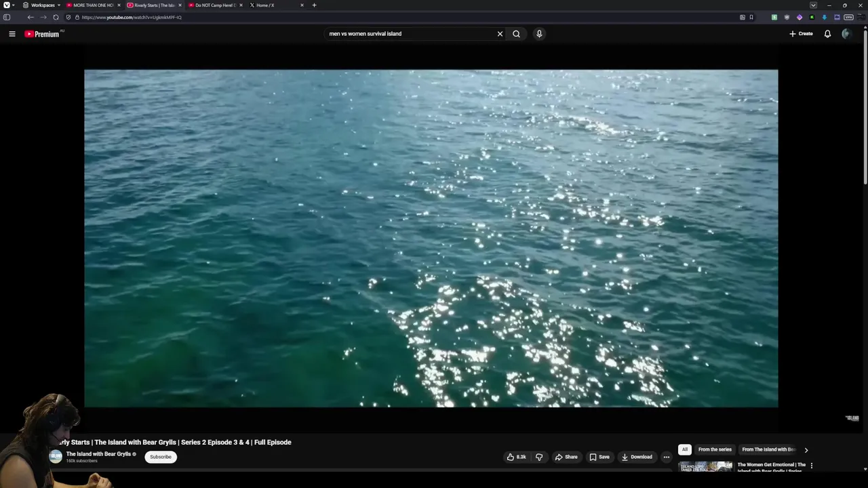This screenshot has height=488, width=868.
Task: Toggle the VPN button
Action: (x=849, y=18)
